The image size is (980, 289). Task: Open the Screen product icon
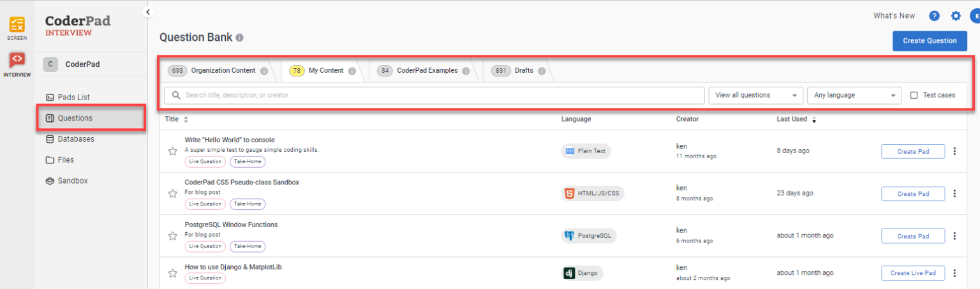point(17,28)
